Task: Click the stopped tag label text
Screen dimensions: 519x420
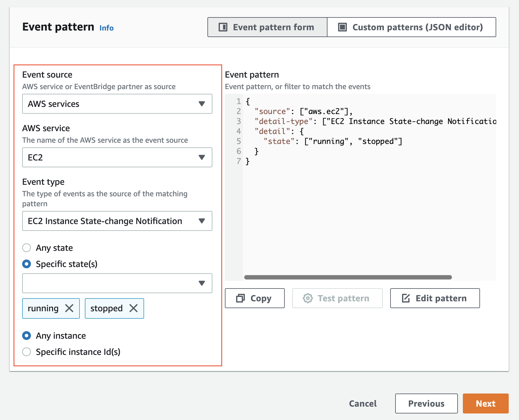Action: pyautogui.click(x=106, y=308)
